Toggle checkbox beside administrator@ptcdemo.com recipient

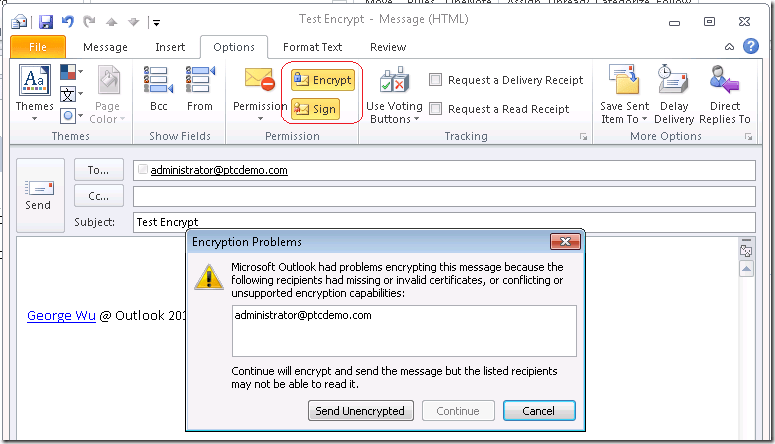point(143,170)
